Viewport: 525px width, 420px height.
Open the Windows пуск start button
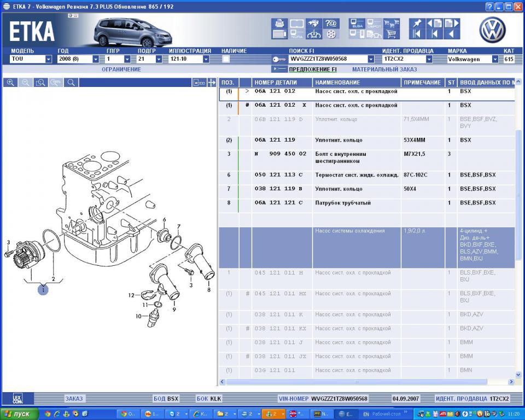pos(20,414)
